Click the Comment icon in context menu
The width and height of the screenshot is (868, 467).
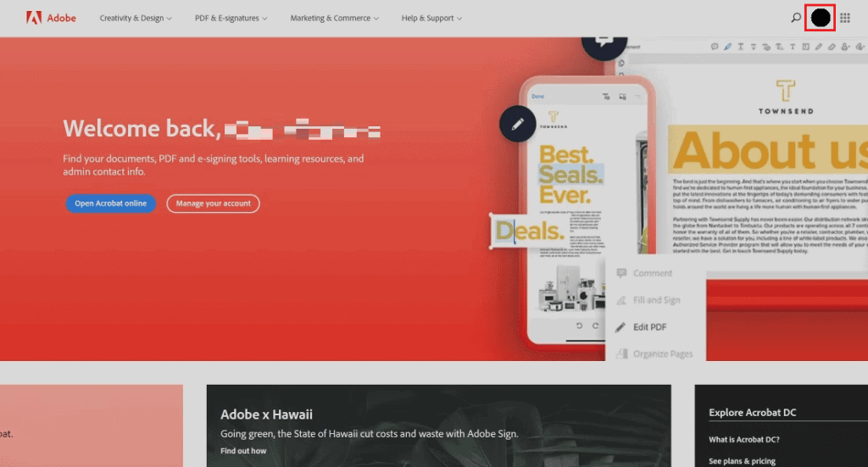tap(621, 274)
